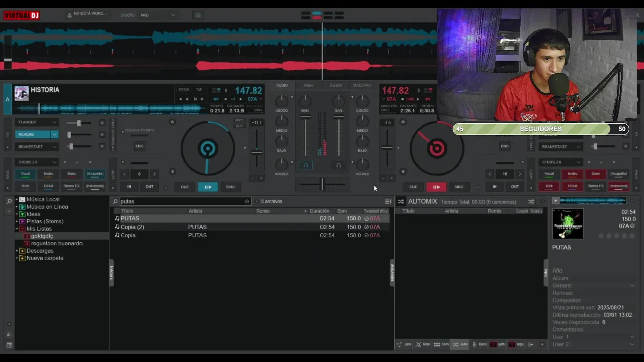Screen dimensions: 644x362
Task: Expand the Género field dropdown
Action: [x=632, y=285]
